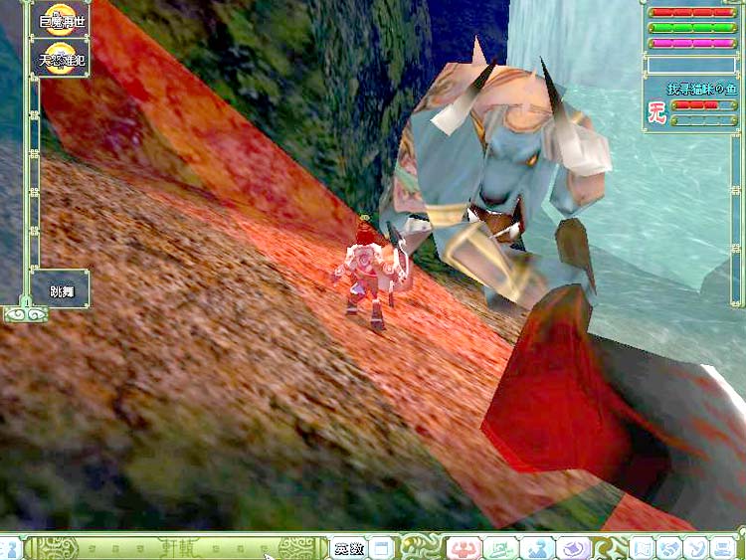Open the flag map icon in bottom bar
The width and height of the screenshot is (746, 560).
pyautogui.click(x=642, y=548)
